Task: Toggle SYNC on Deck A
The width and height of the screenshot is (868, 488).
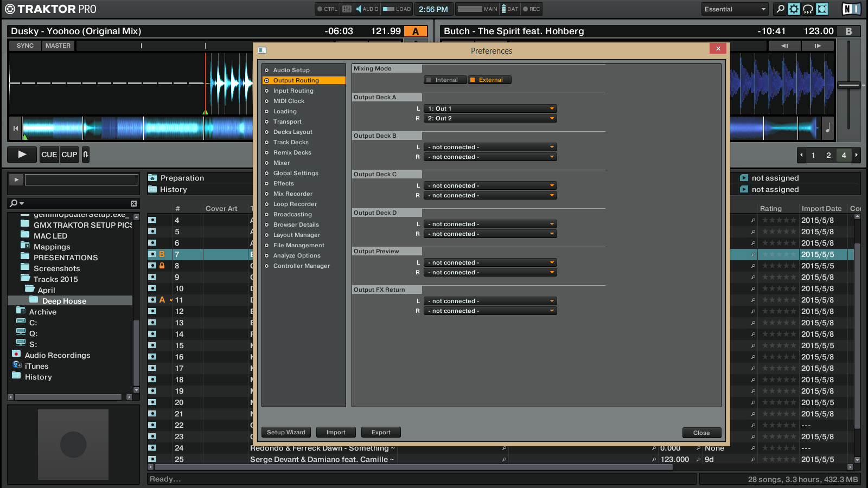Action: 25,46
